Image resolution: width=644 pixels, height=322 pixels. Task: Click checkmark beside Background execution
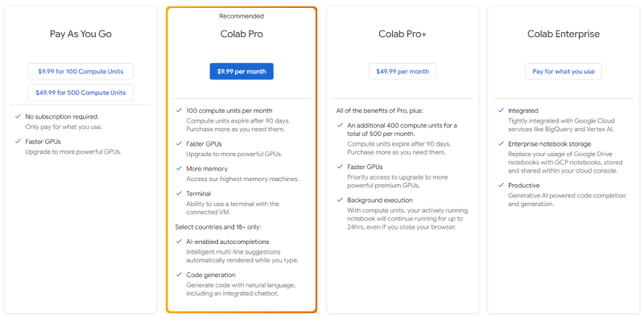[339, 199]
